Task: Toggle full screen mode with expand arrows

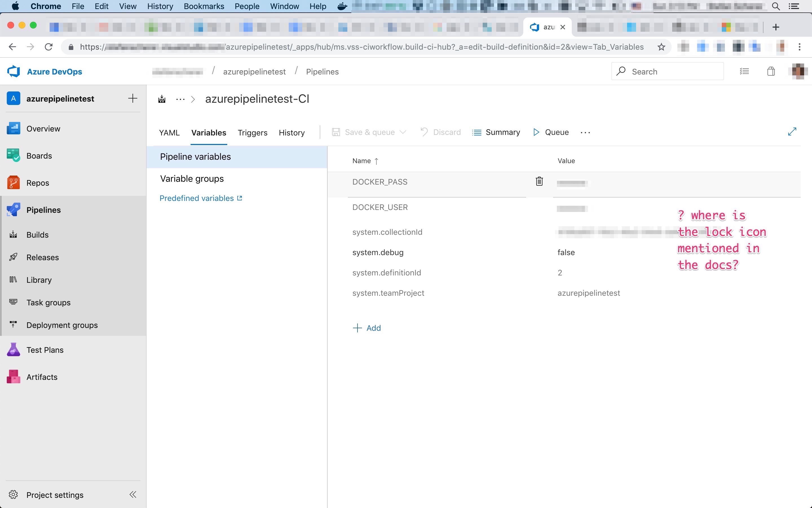Action: (792, 132)
